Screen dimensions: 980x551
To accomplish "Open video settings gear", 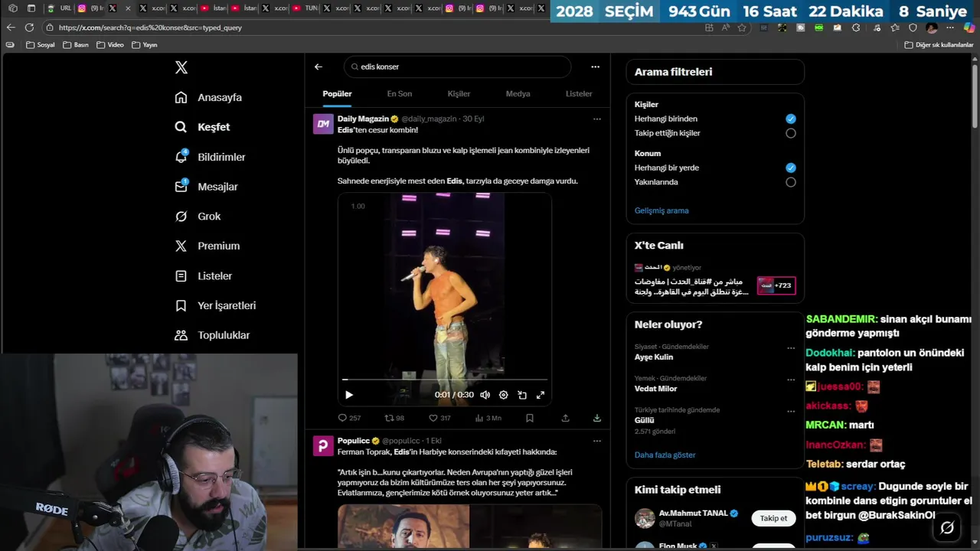I will 503,395.
